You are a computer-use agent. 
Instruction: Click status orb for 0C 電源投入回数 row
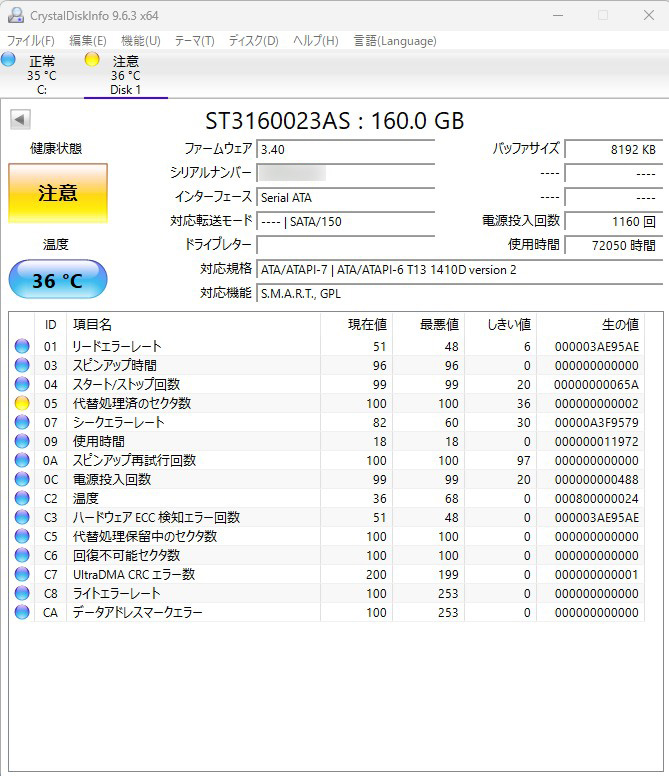(22, 479)
